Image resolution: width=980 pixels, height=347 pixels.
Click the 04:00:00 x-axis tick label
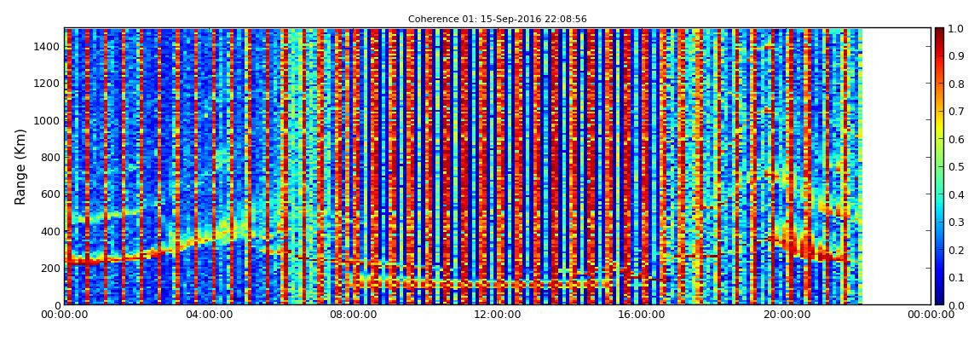(x=208, y=315)
